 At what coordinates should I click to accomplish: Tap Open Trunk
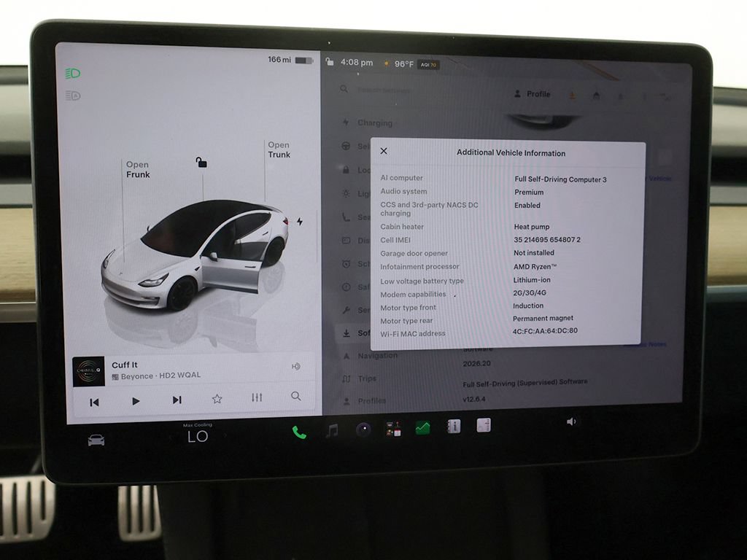click(279, 149)
